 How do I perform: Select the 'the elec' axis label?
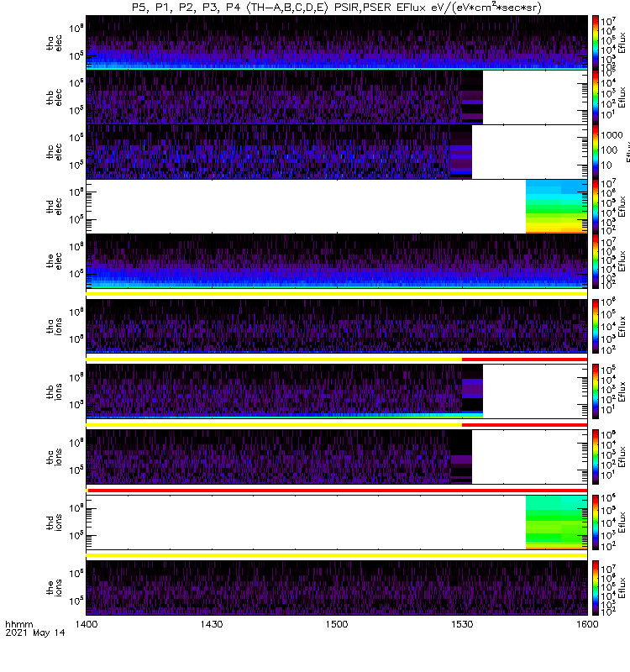coord(54,260)
